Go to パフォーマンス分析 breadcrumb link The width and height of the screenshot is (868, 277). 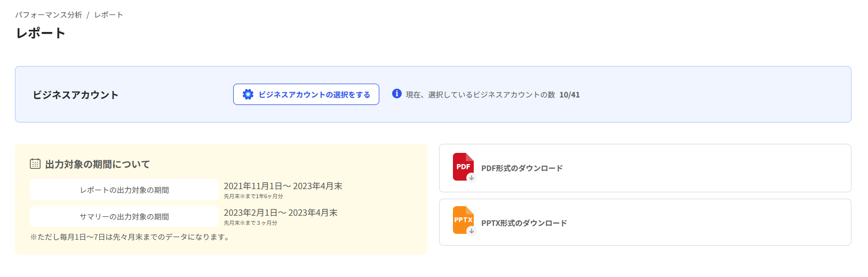49,15
